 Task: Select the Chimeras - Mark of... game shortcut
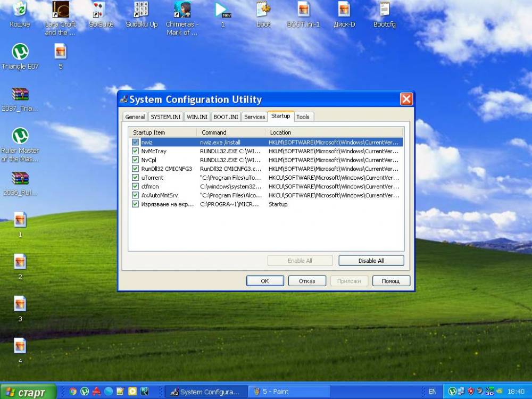182,10
